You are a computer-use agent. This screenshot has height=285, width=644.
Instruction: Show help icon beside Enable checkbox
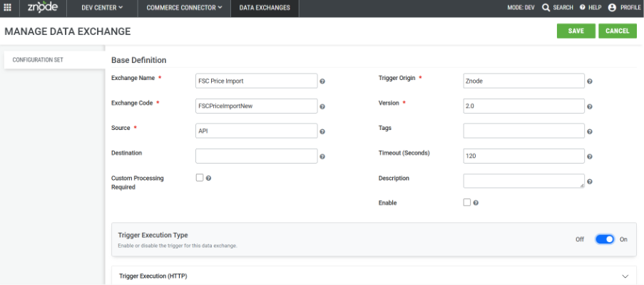[476, 203]
